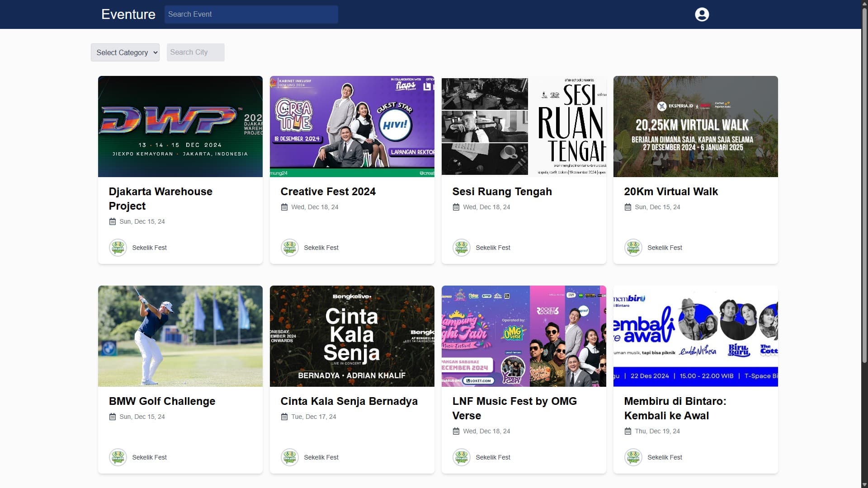Click inside the Search City field
868x488 pixels.
click(195, 52)
